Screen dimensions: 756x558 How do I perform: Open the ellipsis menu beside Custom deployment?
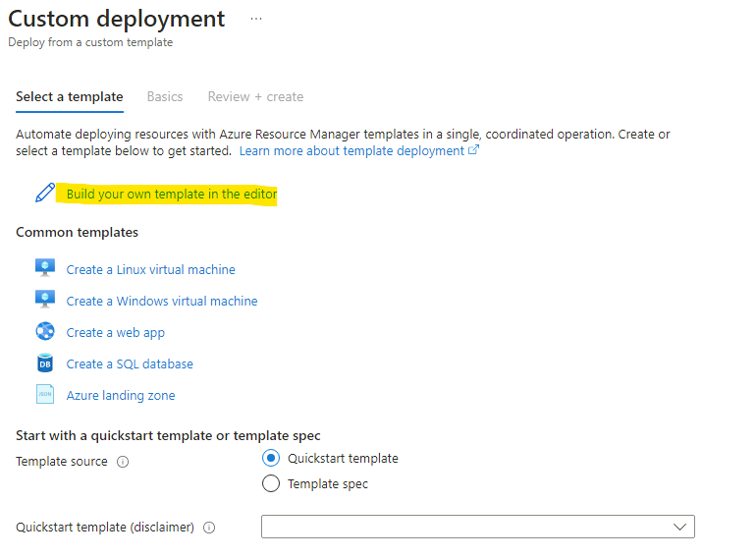tap(256, 20)
